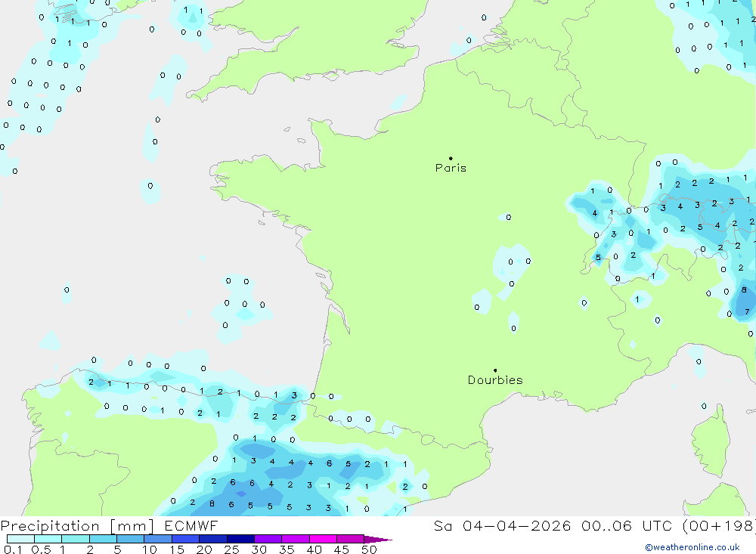Click the 15 legend scale label
The width and height of the screenshot is (756, 554).
pyautogui.click(x=177, y=549)
